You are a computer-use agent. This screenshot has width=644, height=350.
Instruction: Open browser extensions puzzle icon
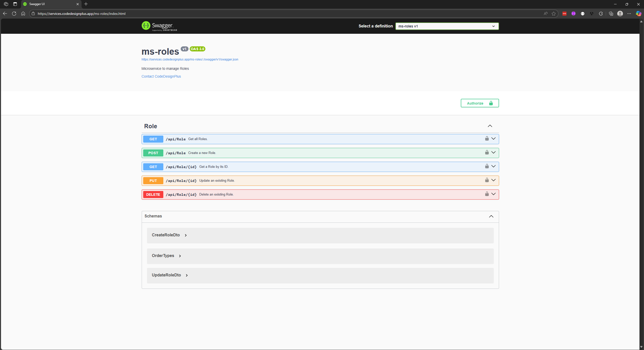click(601, 14)
